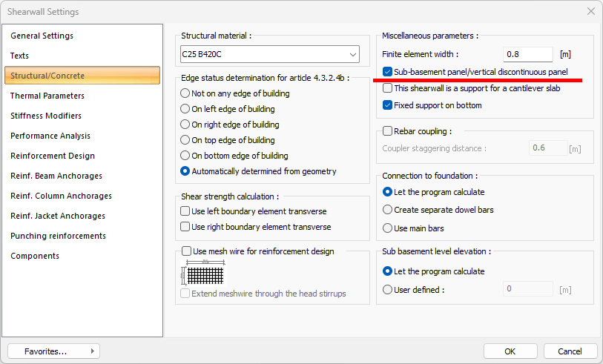Choose Create separate dowel bars option
603x364 pixels.
pyautogui.click(x=388, y=210)
